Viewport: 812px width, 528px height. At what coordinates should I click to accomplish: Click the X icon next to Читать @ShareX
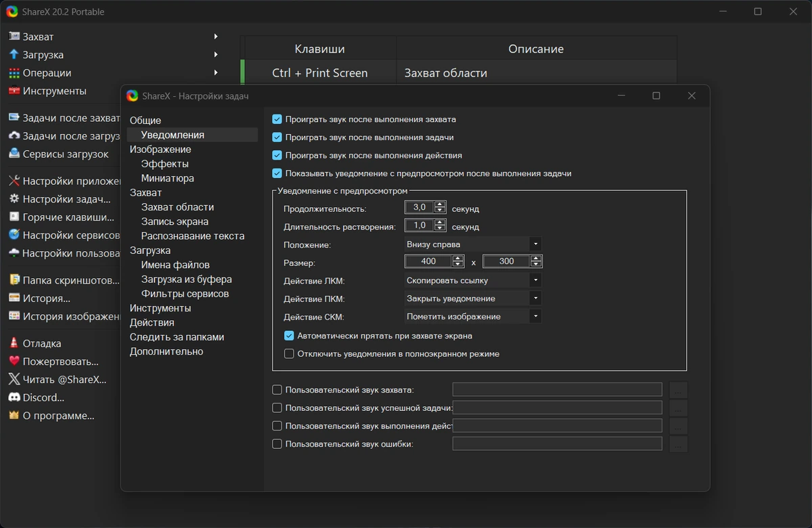[x=14, y=380]
